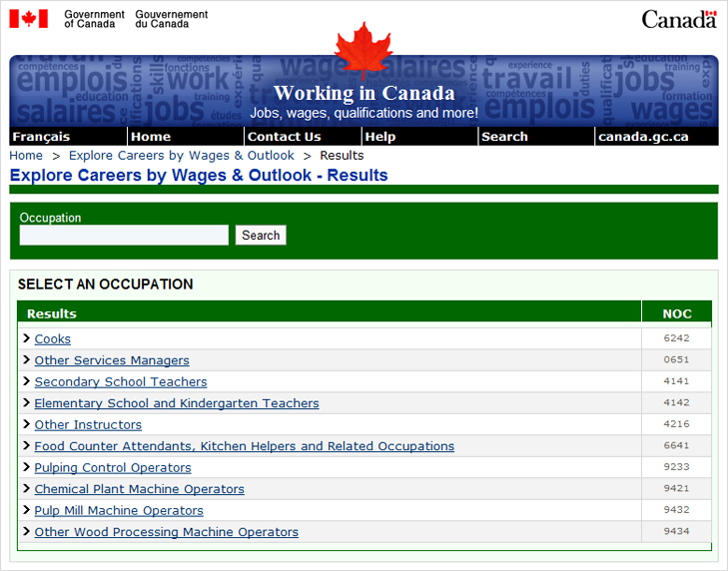Expand the chevron beside Pulp Mill Machine Operators

27,510
